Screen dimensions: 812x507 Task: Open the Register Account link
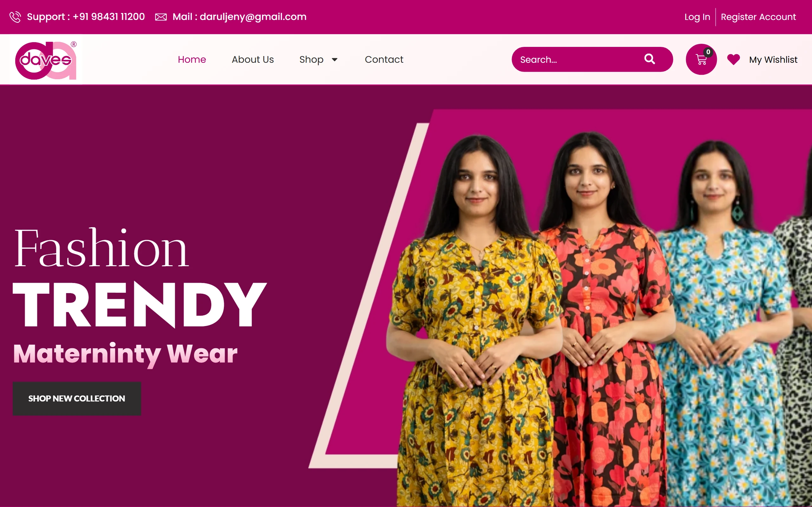[x=758, y=17]
